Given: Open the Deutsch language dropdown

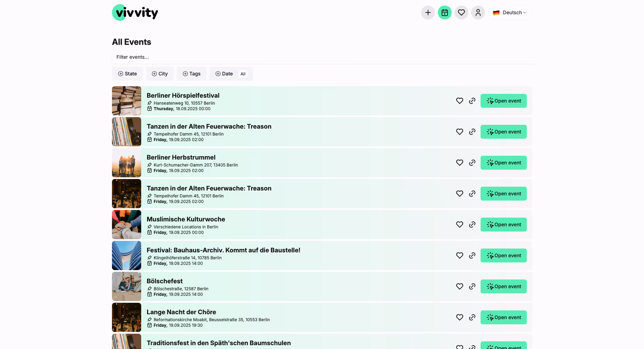Looking at the screenshot, I should [x=510, y=13].
